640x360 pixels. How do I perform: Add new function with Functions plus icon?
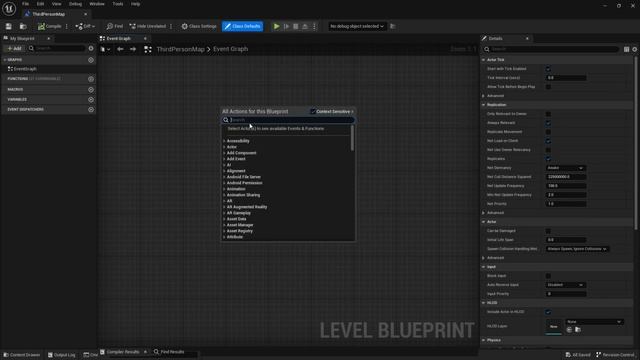91,79
